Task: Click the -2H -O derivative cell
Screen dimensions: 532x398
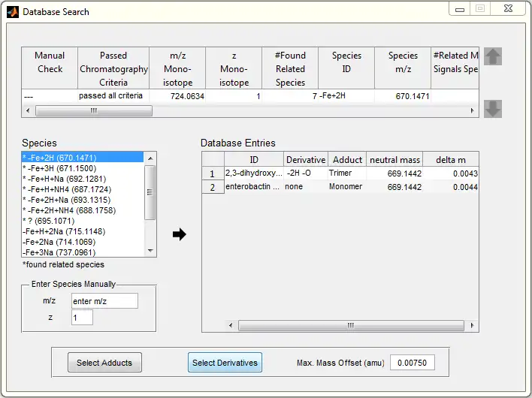Action: pos(306,173)
